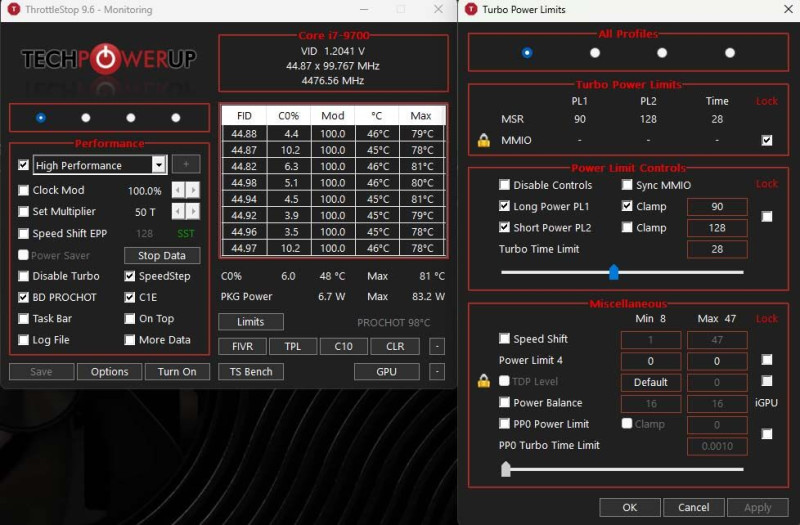Click Long Power PL1 value field 90
Screen dimensions: 800x525
point(717,207)
